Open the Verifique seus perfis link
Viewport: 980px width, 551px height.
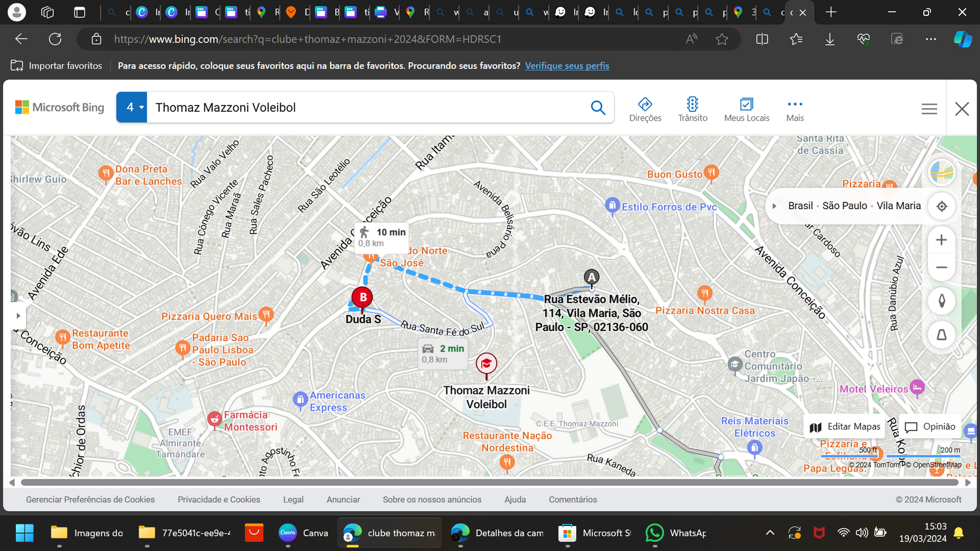pos(567,66)
